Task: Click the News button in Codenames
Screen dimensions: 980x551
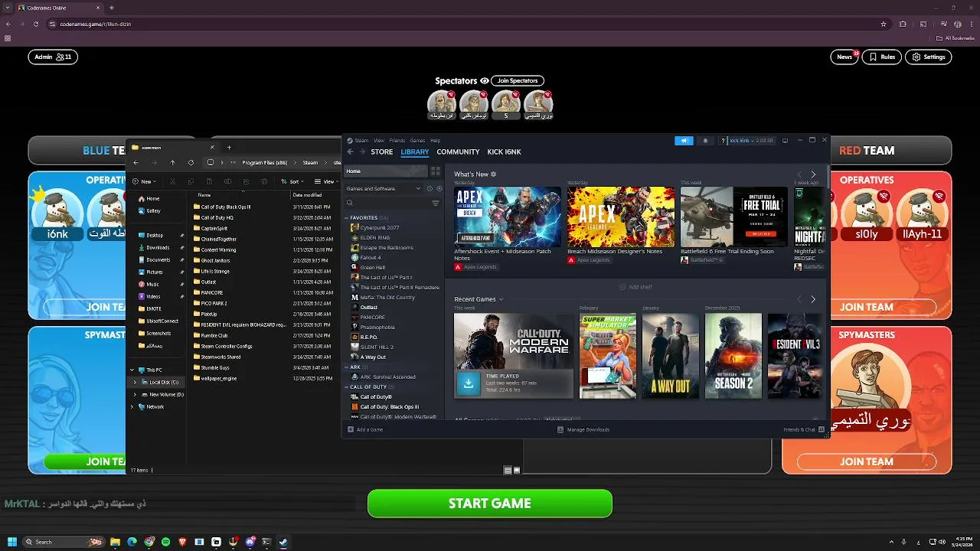Action: [844, 57]
